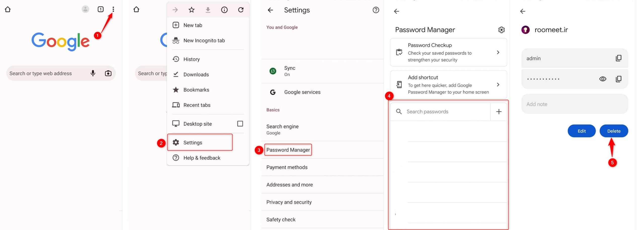Click the Edit button
Screen dimensions: 644x230
(582, 131)
